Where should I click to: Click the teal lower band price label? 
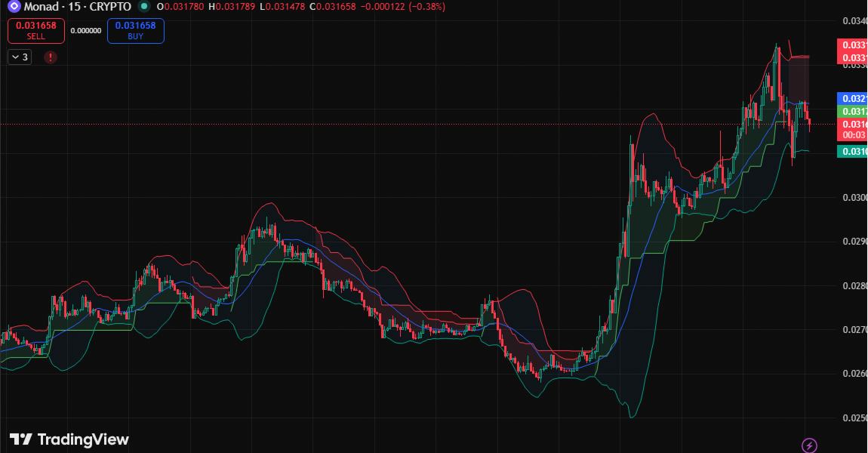tap(852, 151)
